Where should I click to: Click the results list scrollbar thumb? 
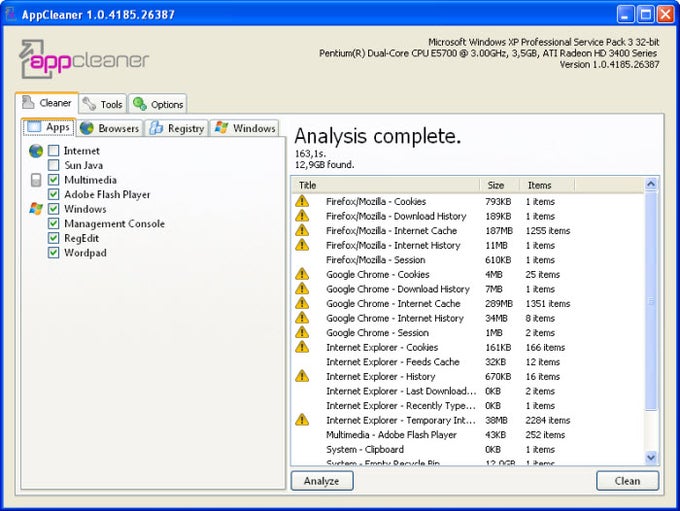click(x=651, y=301)
